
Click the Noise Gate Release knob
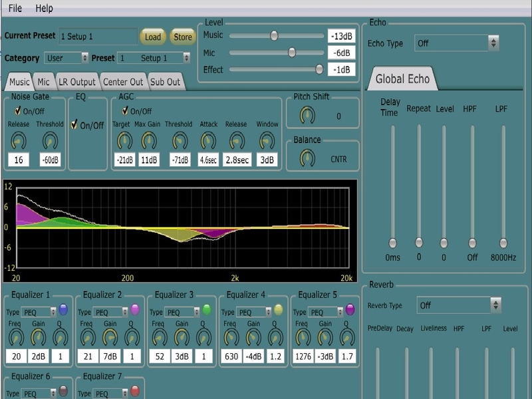coord(19,141)
